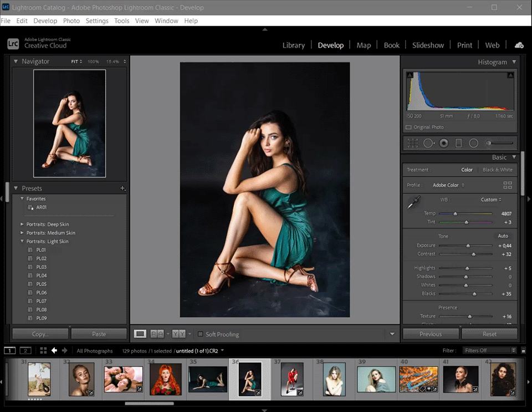Click the filmstrip horizontal scrollbar
Screen dimensions: 532x412
click(x=149, y=404)
